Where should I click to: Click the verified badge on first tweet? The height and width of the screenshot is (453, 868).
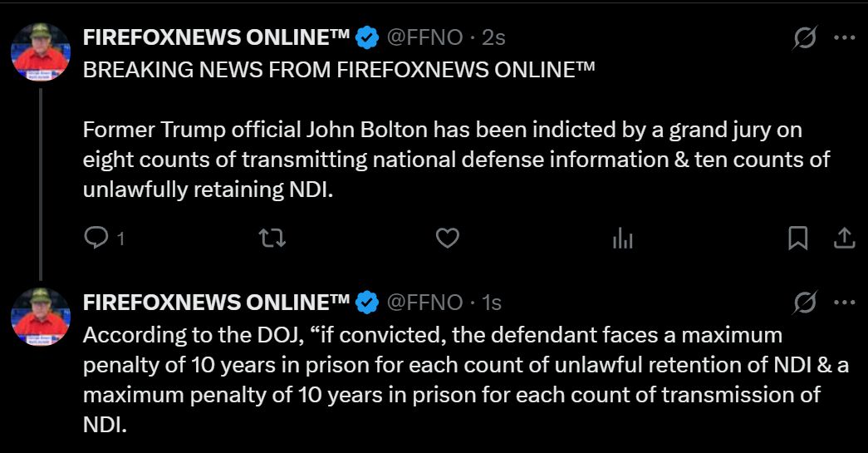tap(367, 37)
